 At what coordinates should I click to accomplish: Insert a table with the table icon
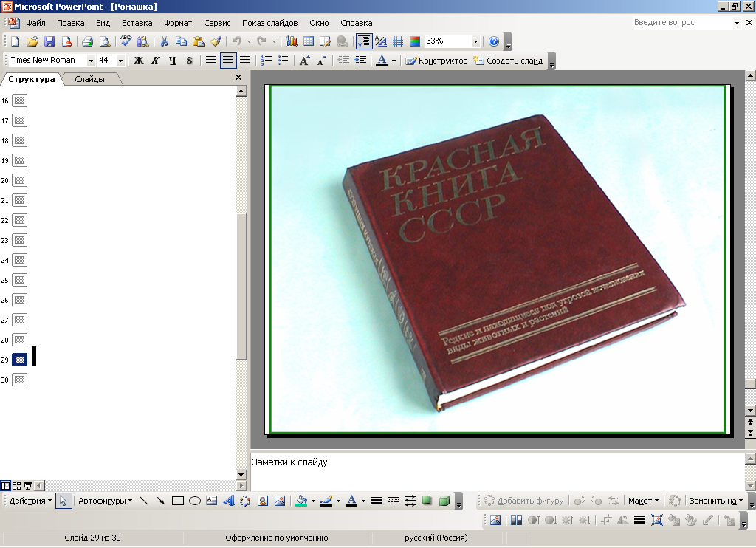tap(309, 41)
